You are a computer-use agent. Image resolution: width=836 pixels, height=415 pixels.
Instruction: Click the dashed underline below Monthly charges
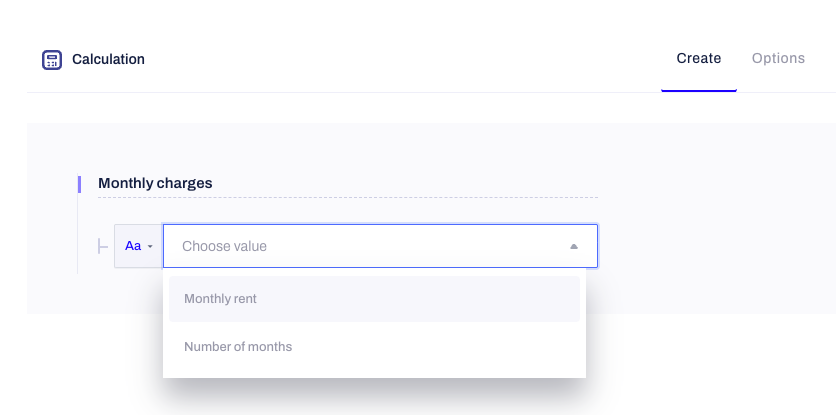[x=348, y=197]
